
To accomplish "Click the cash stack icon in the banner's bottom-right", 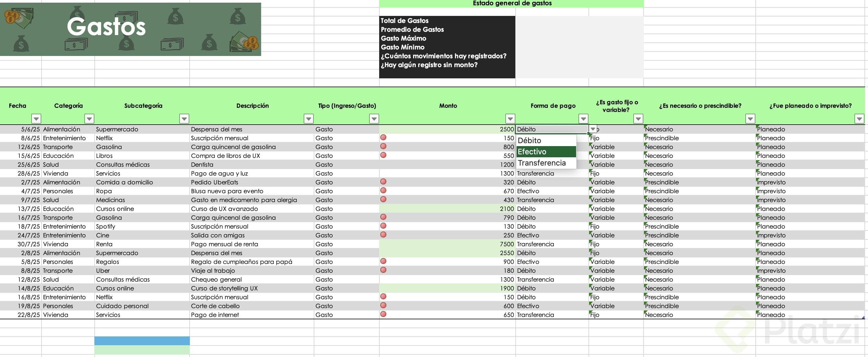I will click(x=244, y=42).
